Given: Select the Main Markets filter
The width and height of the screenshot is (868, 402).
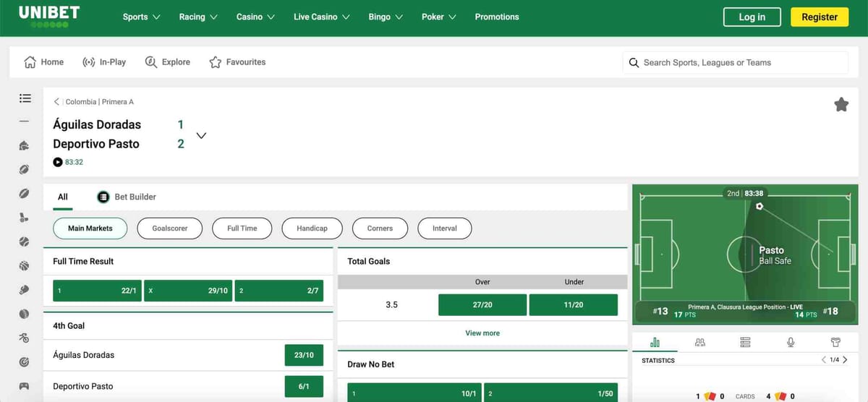Looking at the screenshot, I should (90, 228).
